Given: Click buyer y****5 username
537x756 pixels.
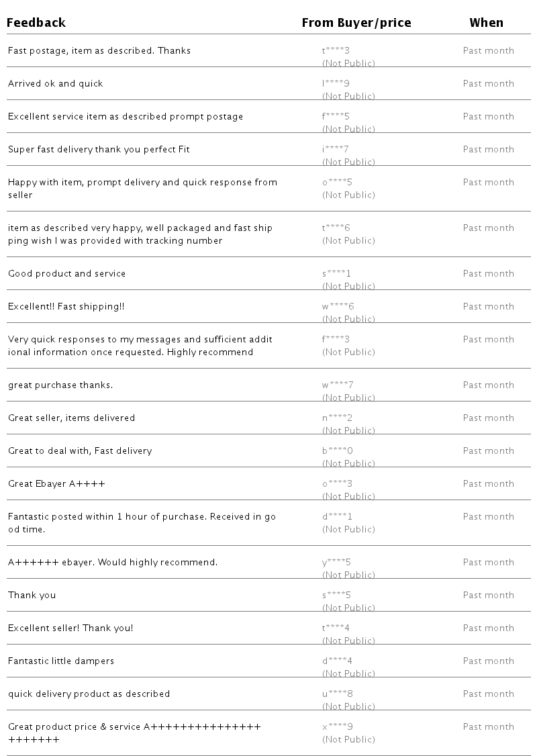Looking at the screenshot, I should (x=336, y=563).
